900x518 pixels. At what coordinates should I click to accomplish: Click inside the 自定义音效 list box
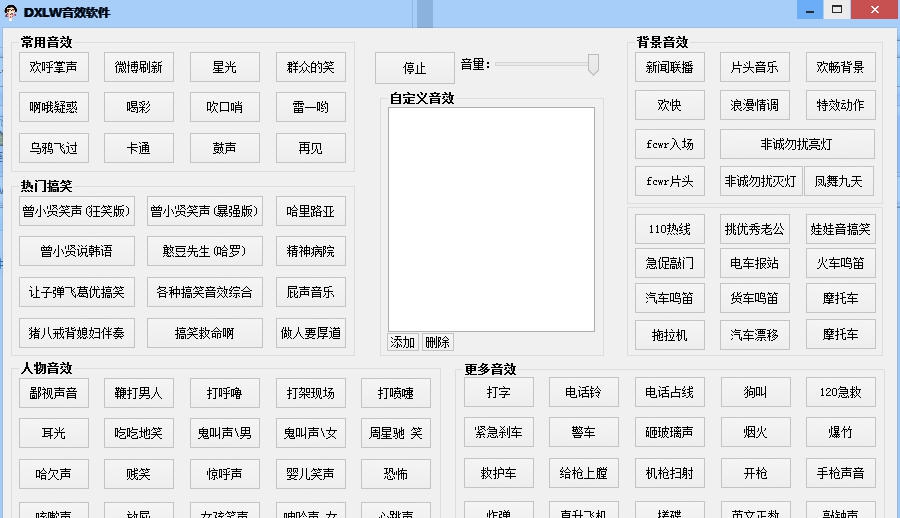pyautogui.click(x=491, y=219)
